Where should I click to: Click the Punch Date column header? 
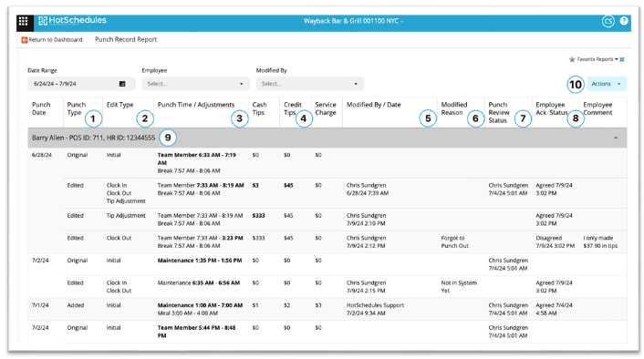tap(41, 108)
